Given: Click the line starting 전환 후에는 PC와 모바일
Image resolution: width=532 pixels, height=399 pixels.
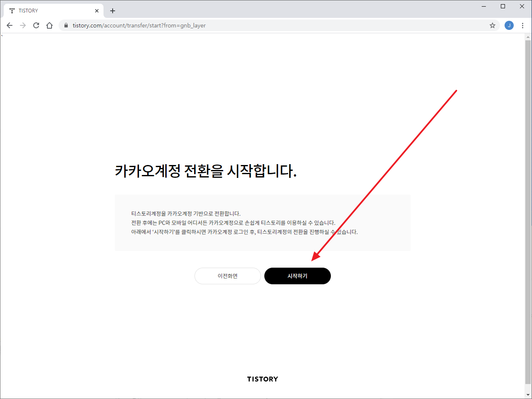Looking at the screenshot, I should coord(233,223).
